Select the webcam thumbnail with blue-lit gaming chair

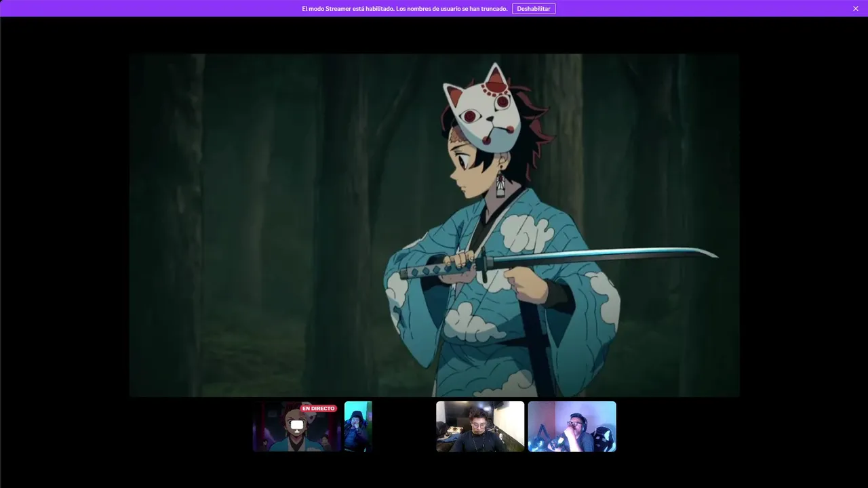[572, 426]
